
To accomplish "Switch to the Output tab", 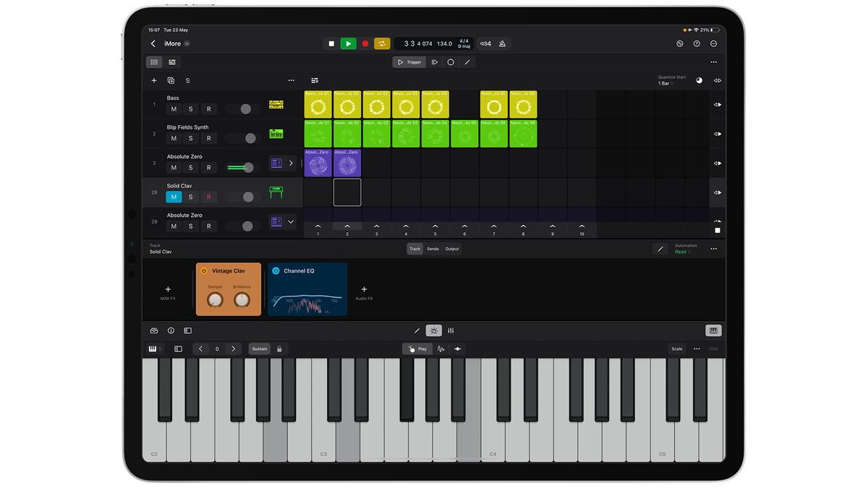I will (x=452, y=249).
